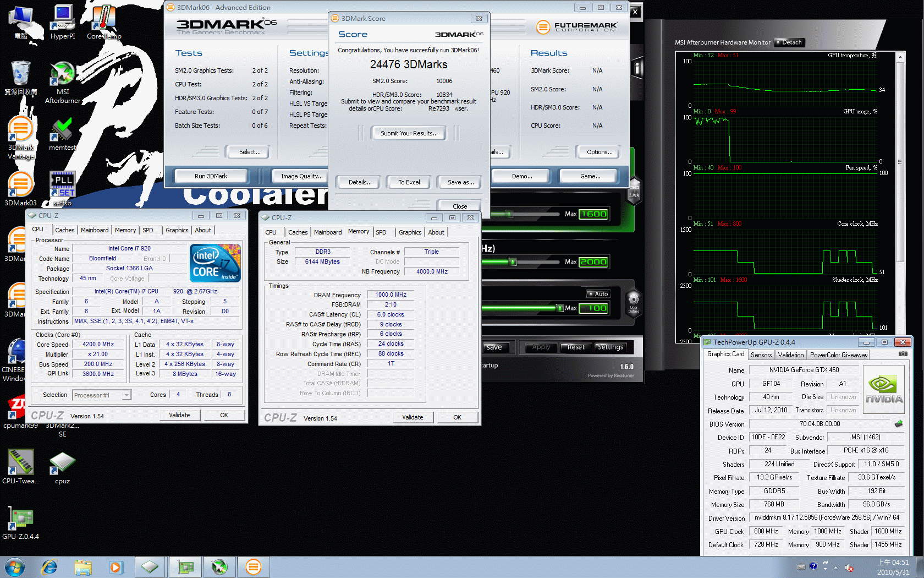Switch to GPU-Z Validation tab
The width and height of the screenshot is (924, 578).
point(791,355)
